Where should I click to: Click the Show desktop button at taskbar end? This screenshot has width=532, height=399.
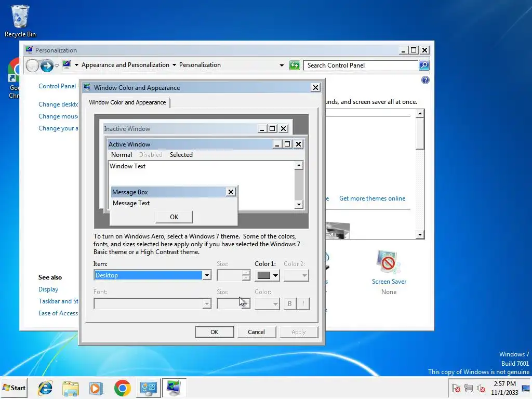pyautogui.click(x=526, y=388)
